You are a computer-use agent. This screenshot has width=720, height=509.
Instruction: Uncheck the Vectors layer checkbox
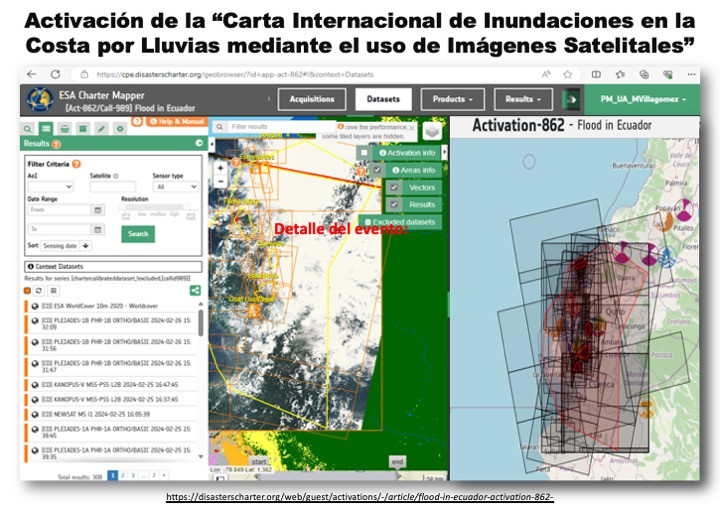click(394, 187)
